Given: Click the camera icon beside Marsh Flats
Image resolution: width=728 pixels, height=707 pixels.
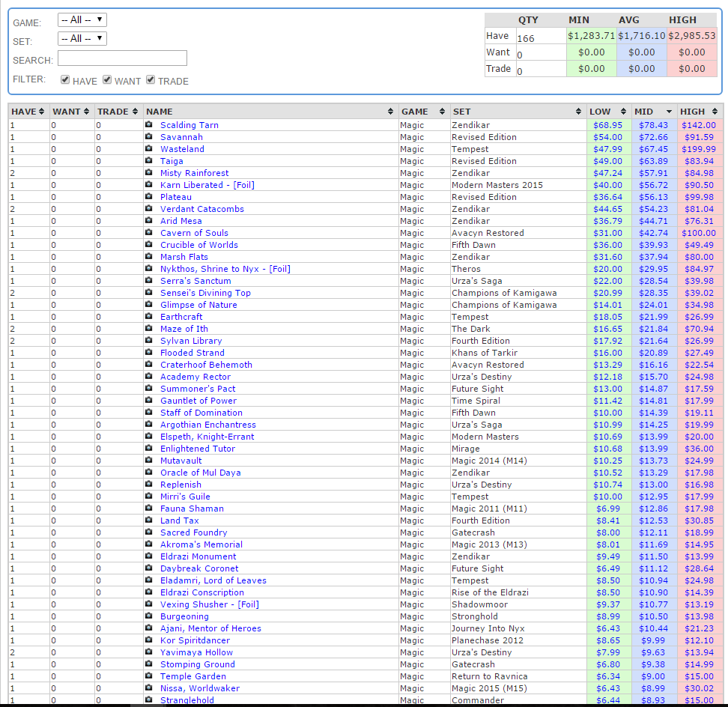Looking at the screenshot, I should click(148, 256).
